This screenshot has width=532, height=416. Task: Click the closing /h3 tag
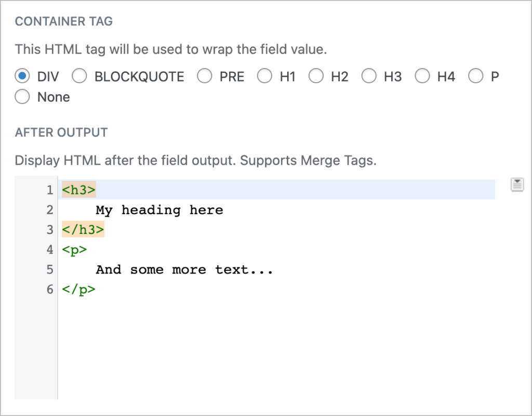click(x=83, y=229)
